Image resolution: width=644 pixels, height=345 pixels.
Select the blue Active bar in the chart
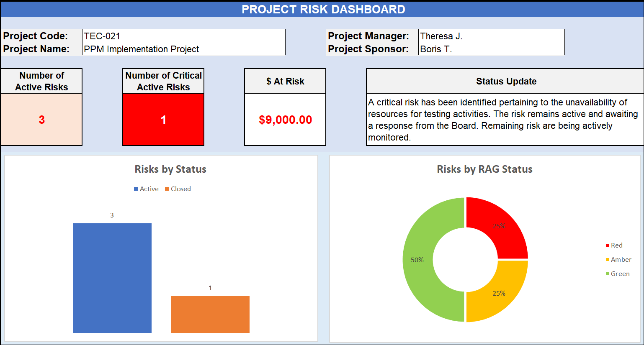112,278
